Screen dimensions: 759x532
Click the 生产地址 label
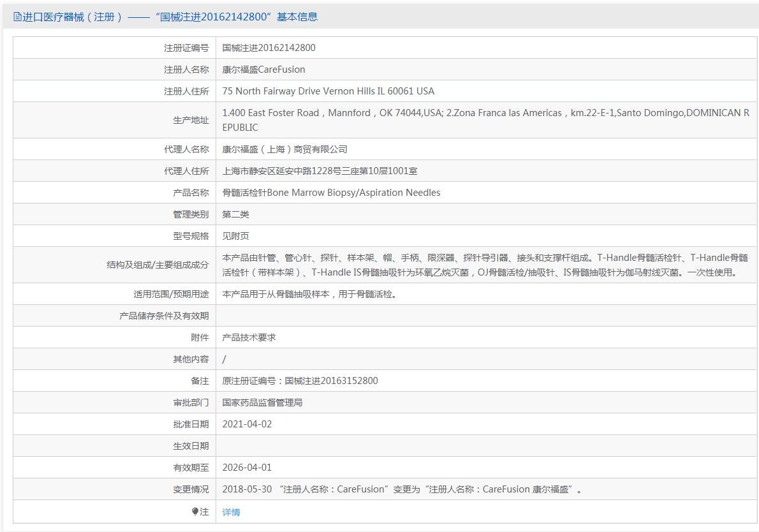pyautogui.click(x=191, y=120)
